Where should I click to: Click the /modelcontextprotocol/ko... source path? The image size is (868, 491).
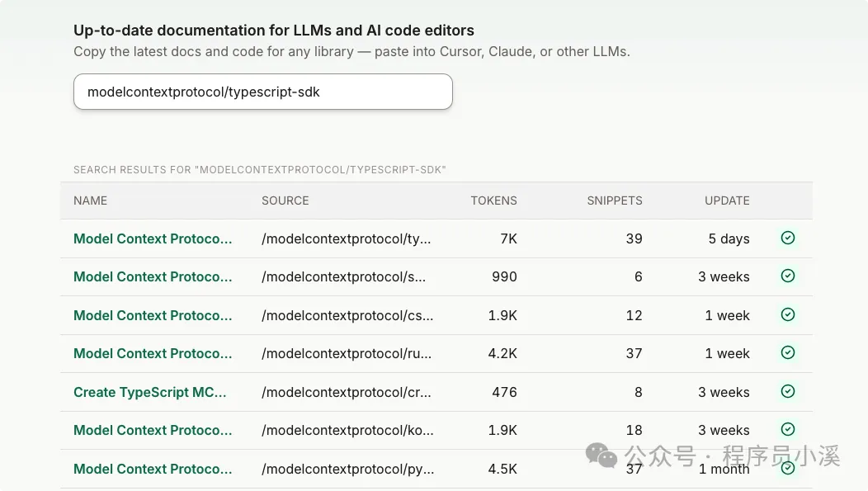pyautogui.click(x=347, y=430)
